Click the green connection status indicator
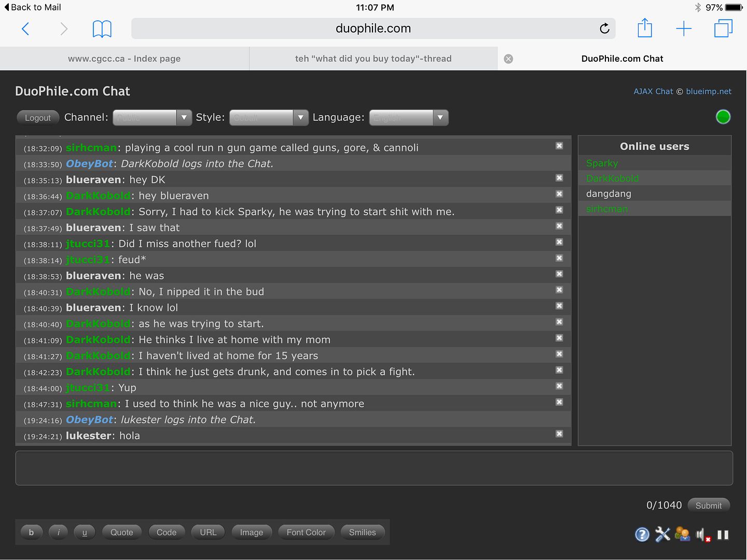The height and width of the screenshot is (560, 747). [723, 117]
